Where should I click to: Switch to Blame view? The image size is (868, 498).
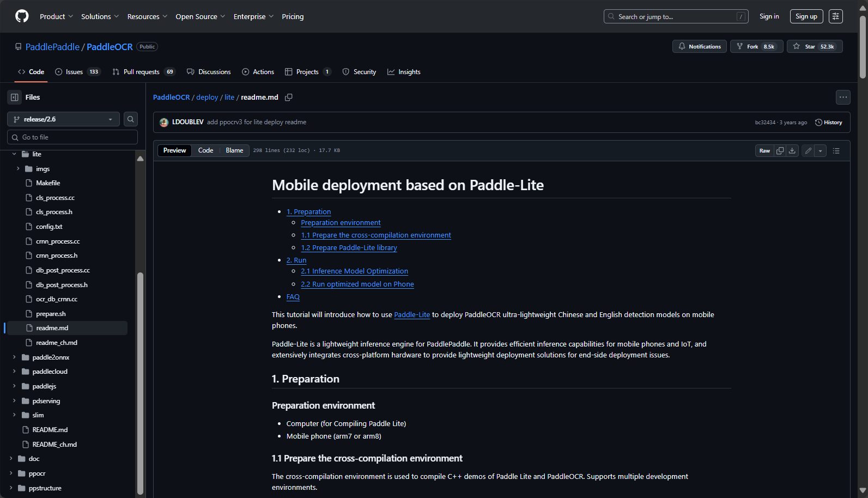[234, 150]
